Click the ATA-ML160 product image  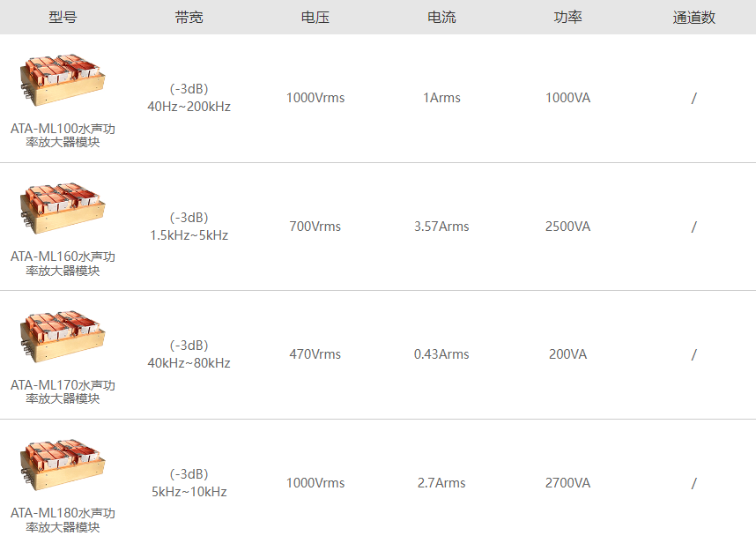[x=63, y=208]
